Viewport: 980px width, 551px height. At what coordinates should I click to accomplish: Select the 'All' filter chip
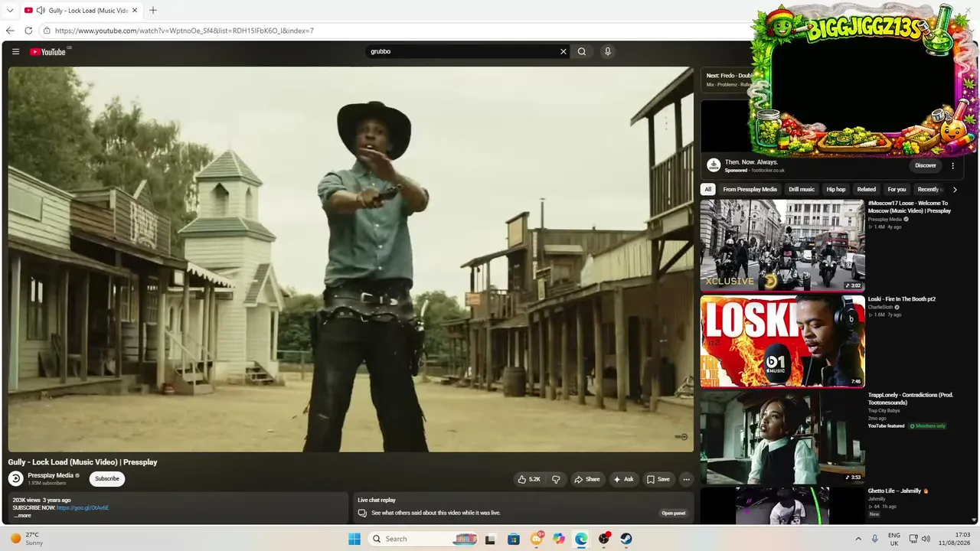[x=708, y=189]
